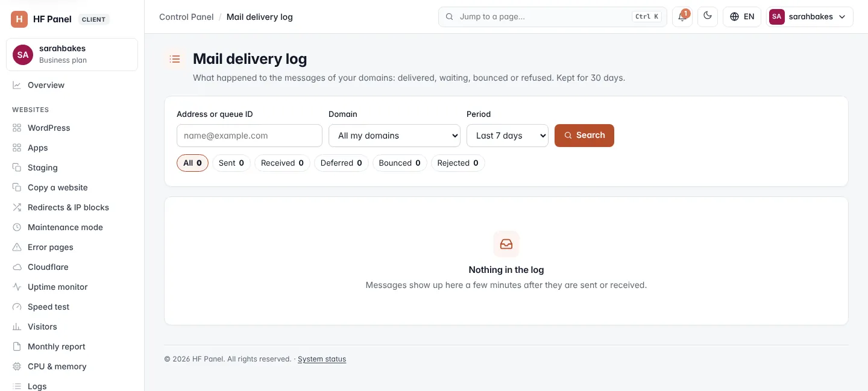The height and width of the screenshot is (391, 868).
Task: Select the Bounced filter chip
Action: [400, 163]
